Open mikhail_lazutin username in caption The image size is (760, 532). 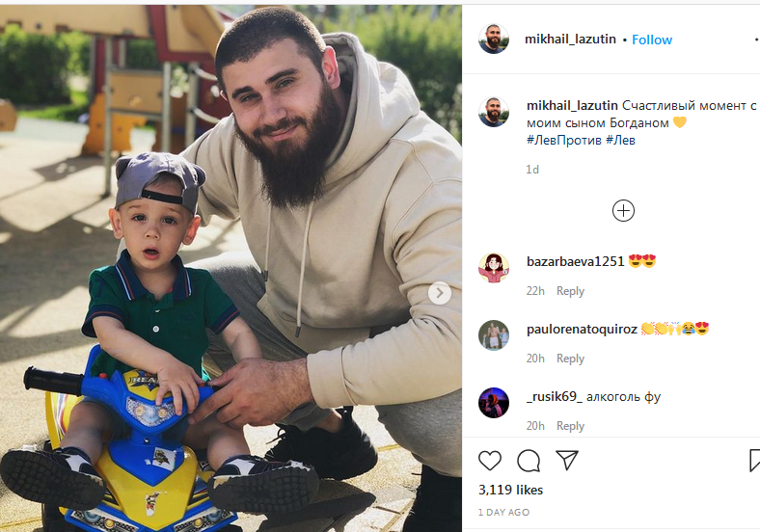click(572, 105)
